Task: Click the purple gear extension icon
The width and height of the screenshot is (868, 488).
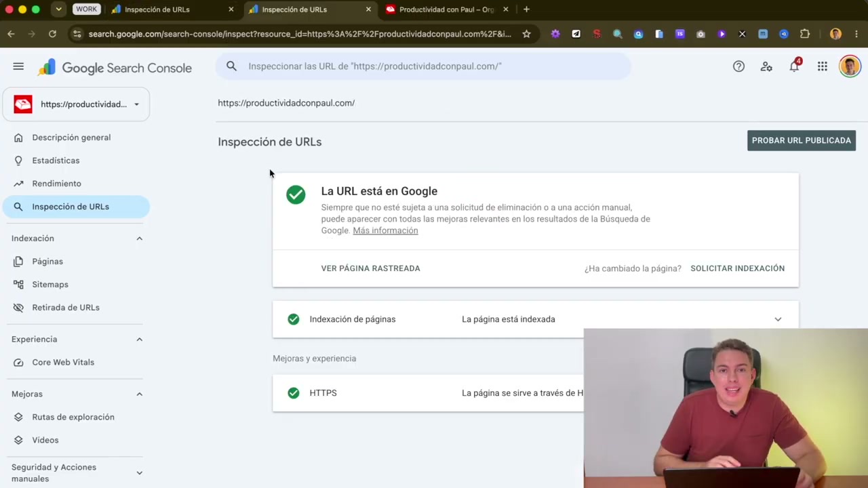Action: tap(555, 34)
